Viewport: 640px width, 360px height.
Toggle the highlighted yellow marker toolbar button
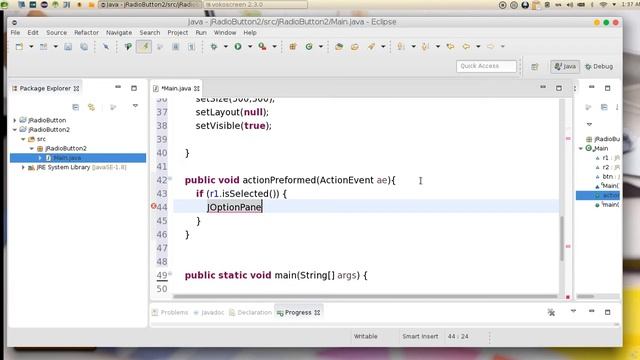(144, 47)
